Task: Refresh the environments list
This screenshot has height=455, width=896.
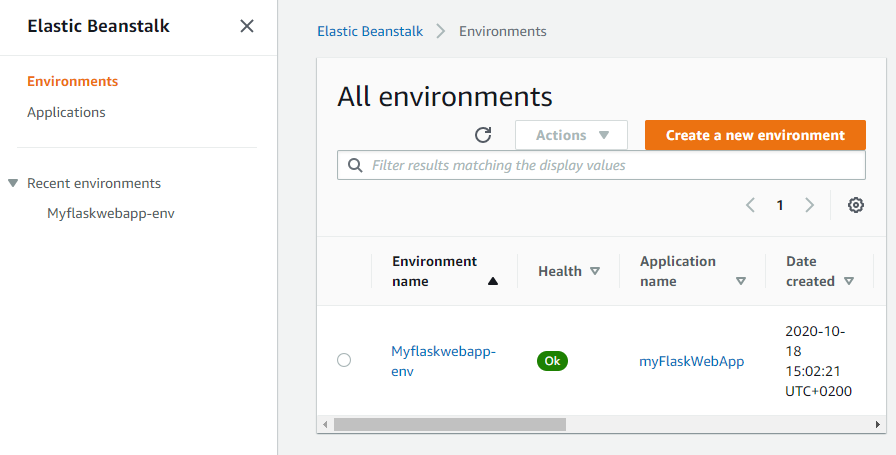Action: click(x=483, y=135)
